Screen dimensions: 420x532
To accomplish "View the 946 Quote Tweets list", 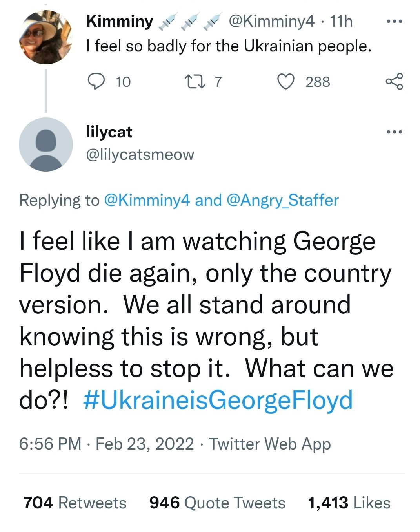I will pos(217,503).
